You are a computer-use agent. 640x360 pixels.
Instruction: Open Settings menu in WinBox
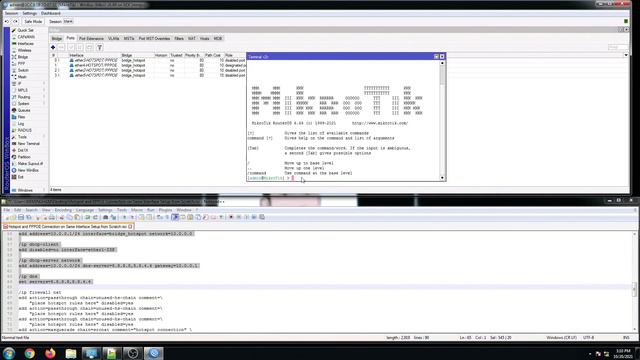coord(29,13)
